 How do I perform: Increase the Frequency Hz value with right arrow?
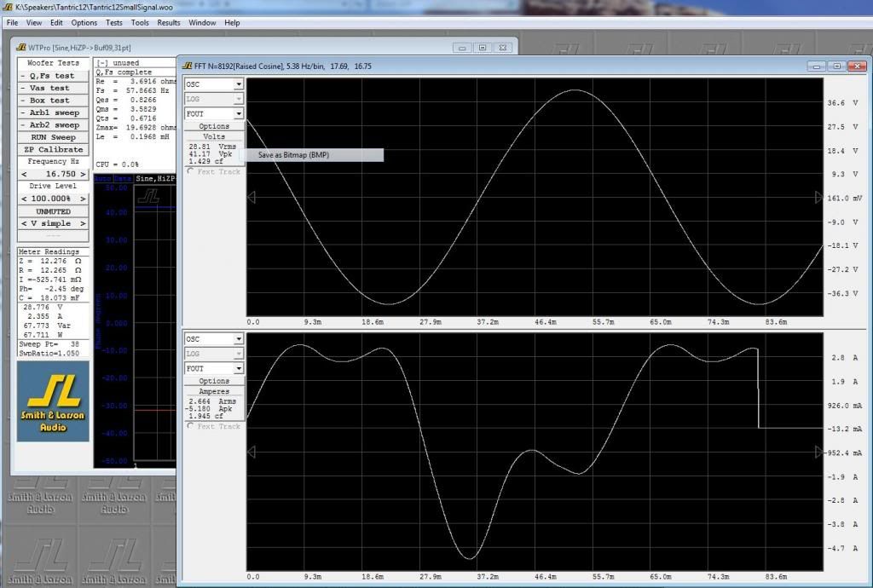(83, 174)
